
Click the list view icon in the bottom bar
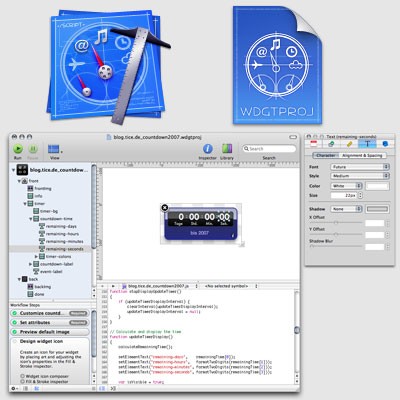pos(26,389)
